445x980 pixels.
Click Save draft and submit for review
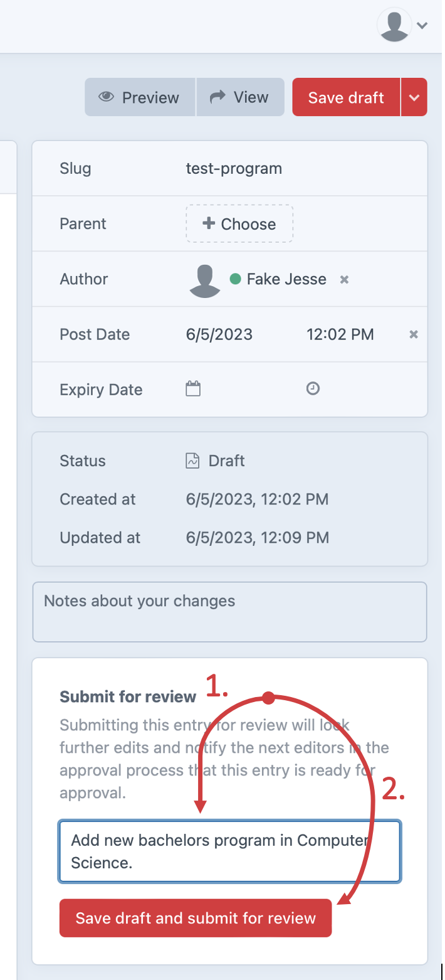click(x=196, y=919)
